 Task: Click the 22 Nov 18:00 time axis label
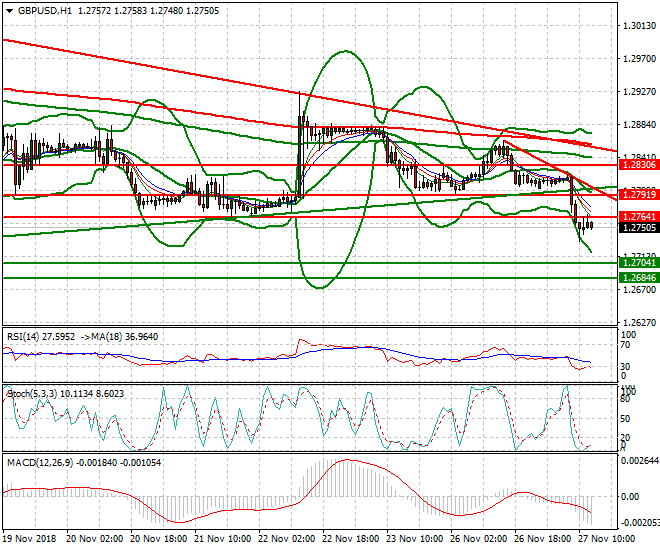351,539
